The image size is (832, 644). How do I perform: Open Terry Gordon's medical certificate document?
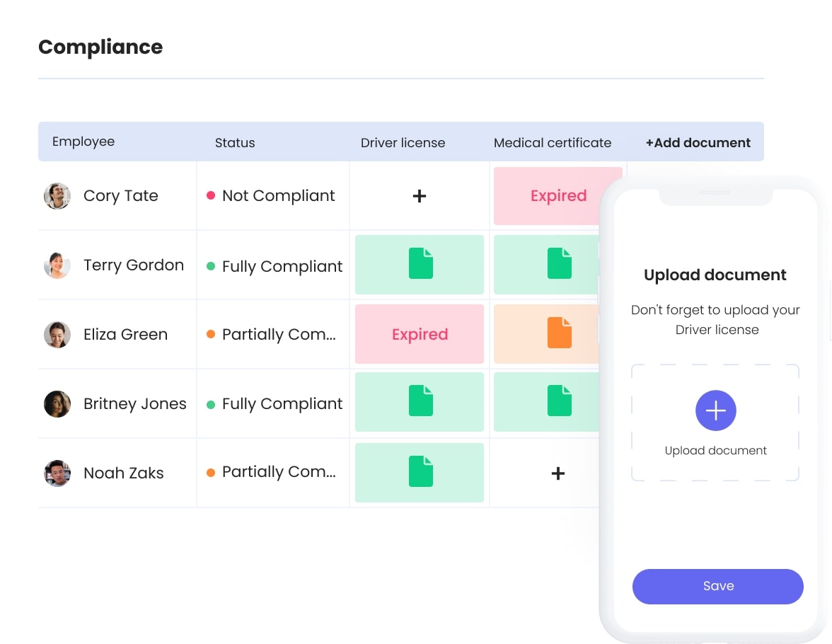558,263
